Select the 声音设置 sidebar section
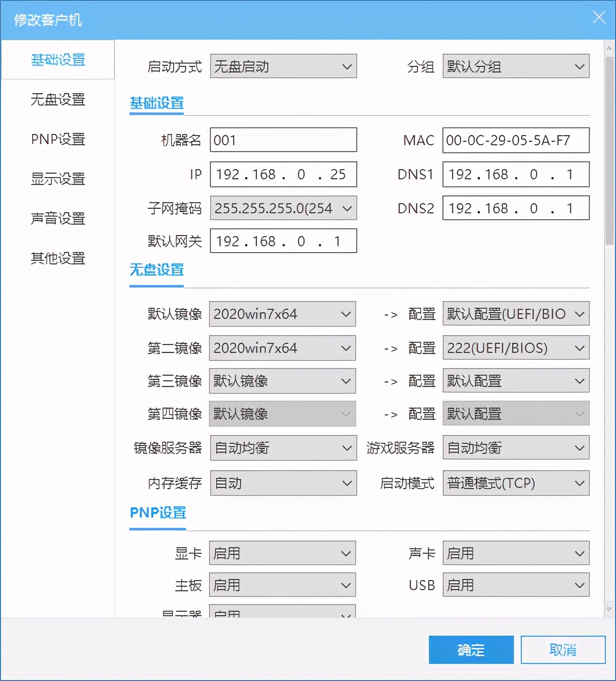 57,218
